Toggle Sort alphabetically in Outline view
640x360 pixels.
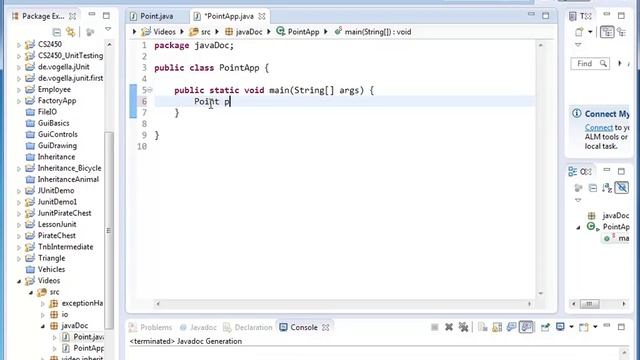[x=607, y=188]
